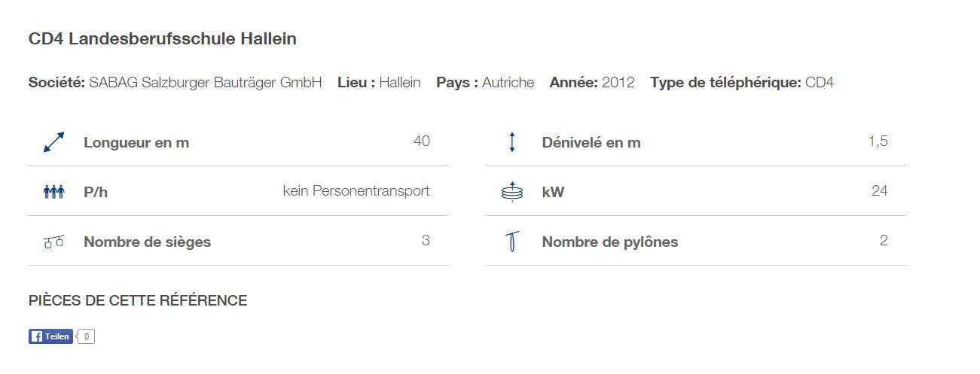Viewport: 980px width, 374px height.
Task: Click the Facebook logo on Teilen button
Action: [36, 336]
